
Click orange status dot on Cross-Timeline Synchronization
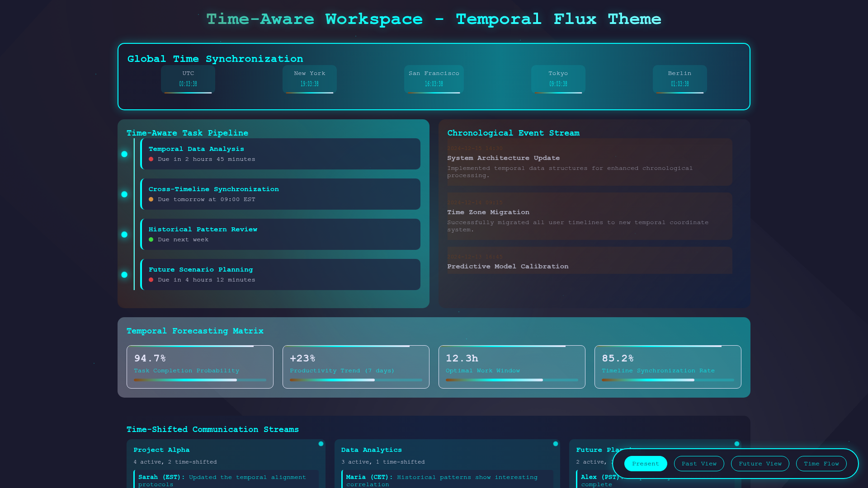coord(151,199)
